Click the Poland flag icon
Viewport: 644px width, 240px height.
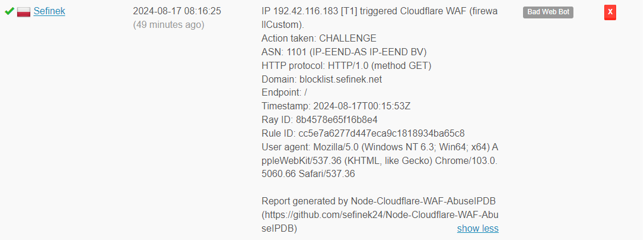pyautogui.click(x=24, y=12)
